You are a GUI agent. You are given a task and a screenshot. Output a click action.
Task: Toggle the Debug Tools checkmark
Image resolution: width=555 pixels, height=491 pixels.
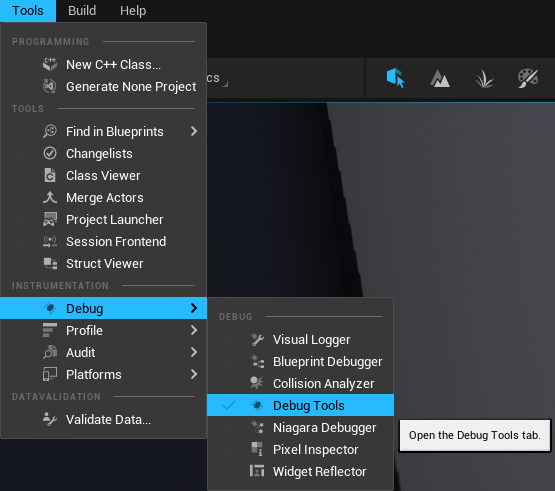pos(229,405)
